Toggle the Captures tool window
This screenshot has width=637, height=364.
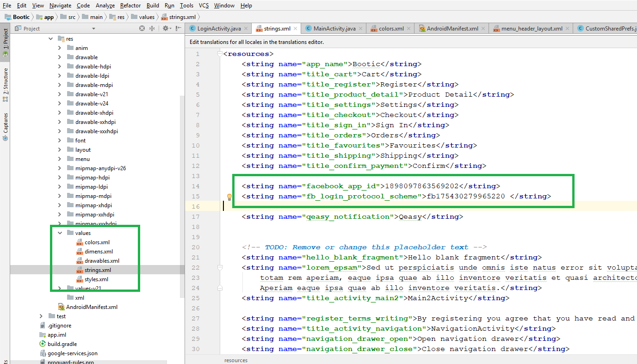coord(6,125)
